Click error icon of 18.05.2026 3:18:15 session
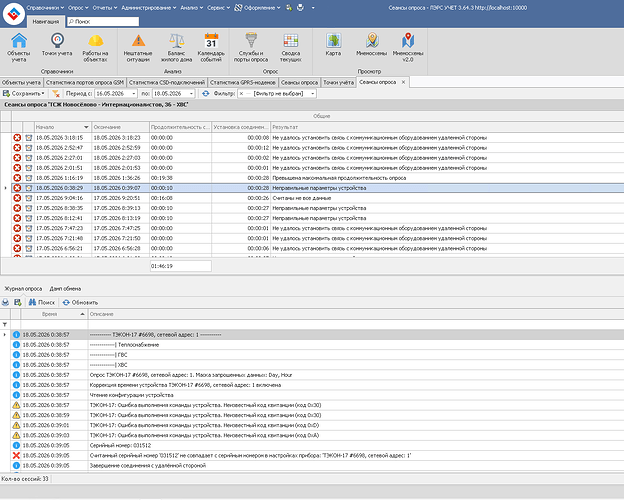Screen dimensions: 624x500 pos(17,138)
